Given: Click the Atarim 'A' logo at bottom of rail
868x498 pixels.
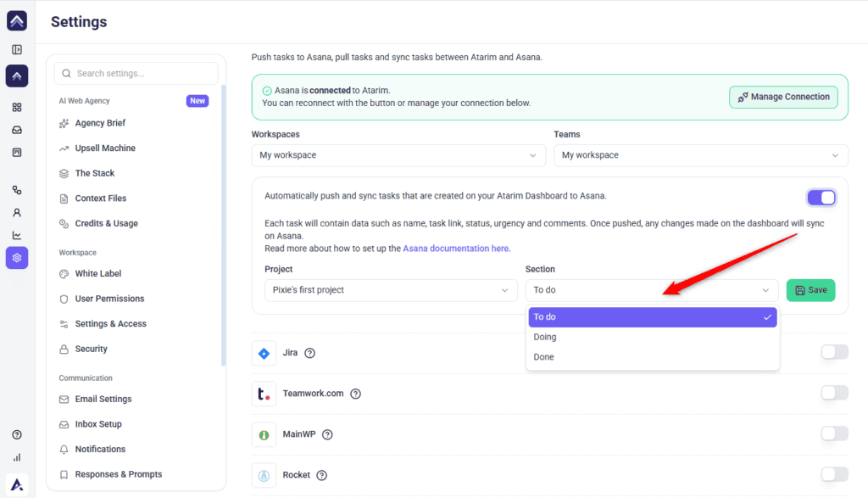Looking at the screenshot, I should [17, 484].
